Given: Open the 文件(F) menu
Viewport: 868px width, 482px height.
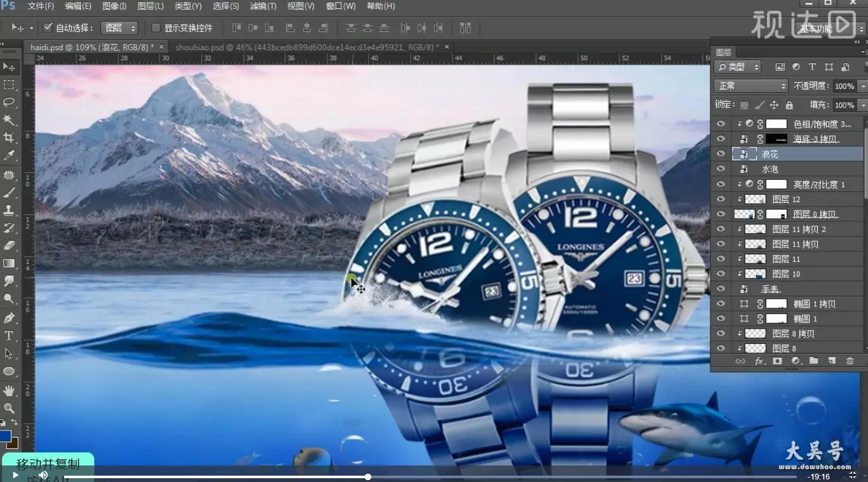Looking at the screenshot, I should click(41, 6).
